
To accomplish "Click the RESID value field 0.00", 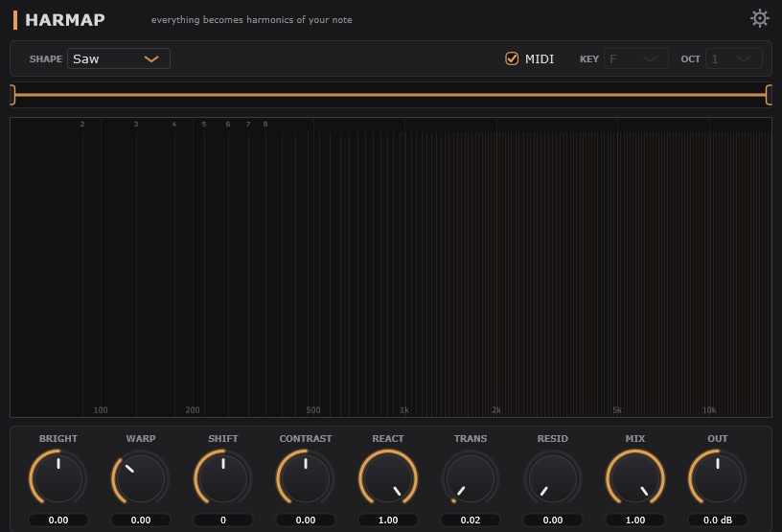I will [553, 520].
